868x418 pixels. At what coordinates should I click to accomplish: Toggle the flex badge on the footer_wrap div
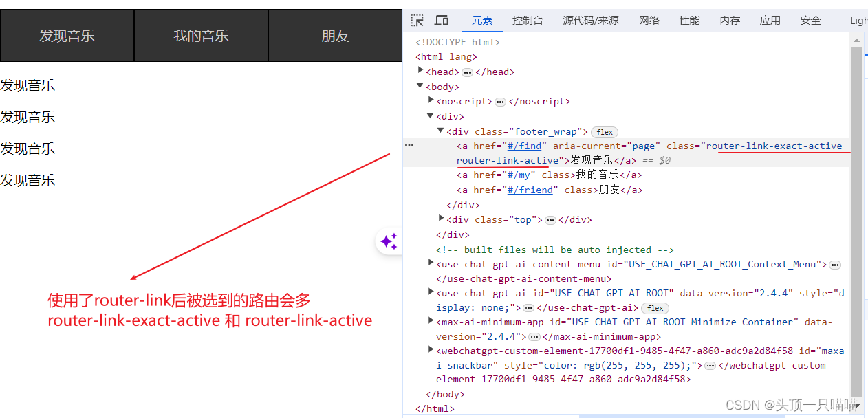(x=604, y=131)
